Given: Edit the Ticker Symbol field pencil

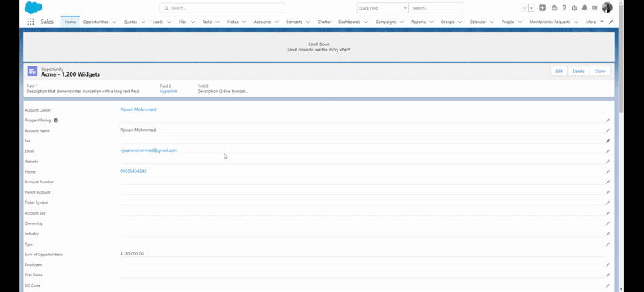Looking at the screenshot, I should [608, 203].
